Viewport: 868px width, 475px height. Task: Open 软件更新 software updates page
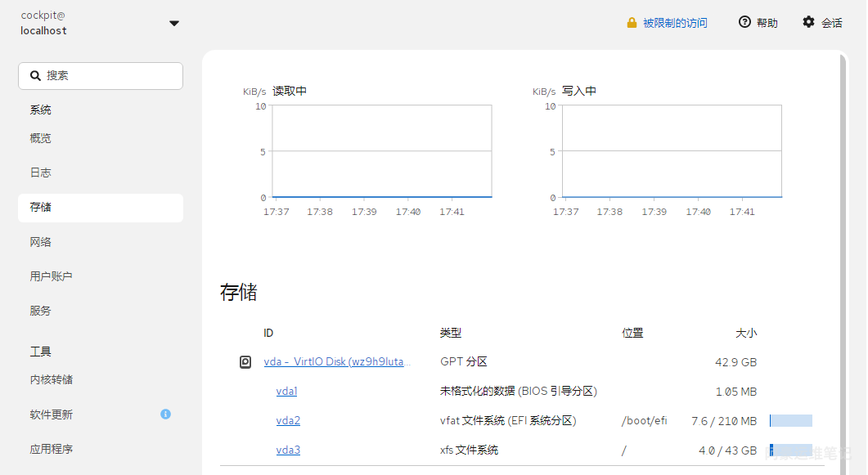pyautogui.click(x=51, y=415)
